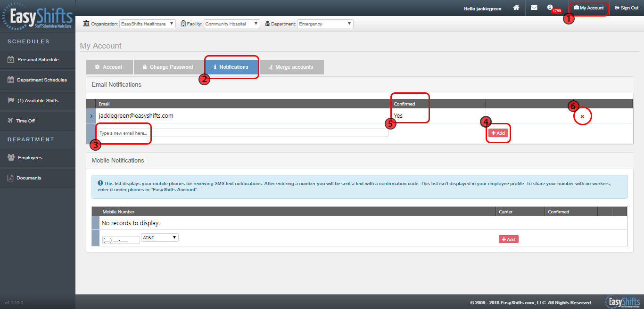Select the Notifications tab

[231, 67]
